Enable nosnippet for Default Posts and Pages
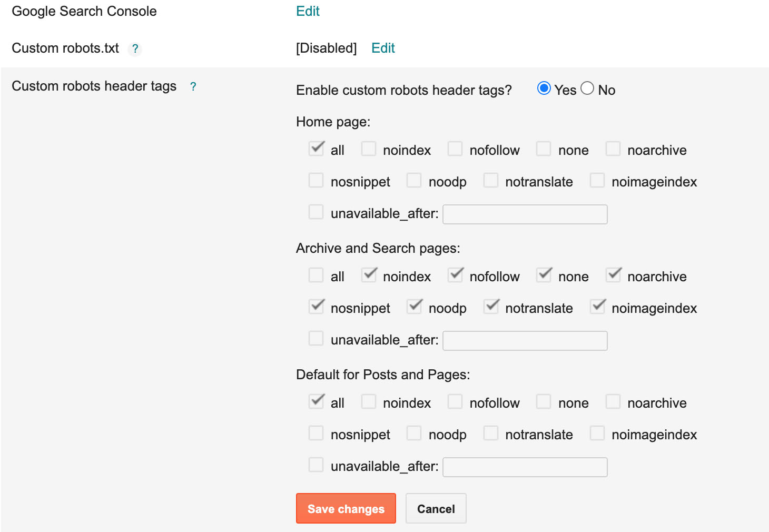The height and width of the screenshot is (532, 769). (x=316, y=434)
